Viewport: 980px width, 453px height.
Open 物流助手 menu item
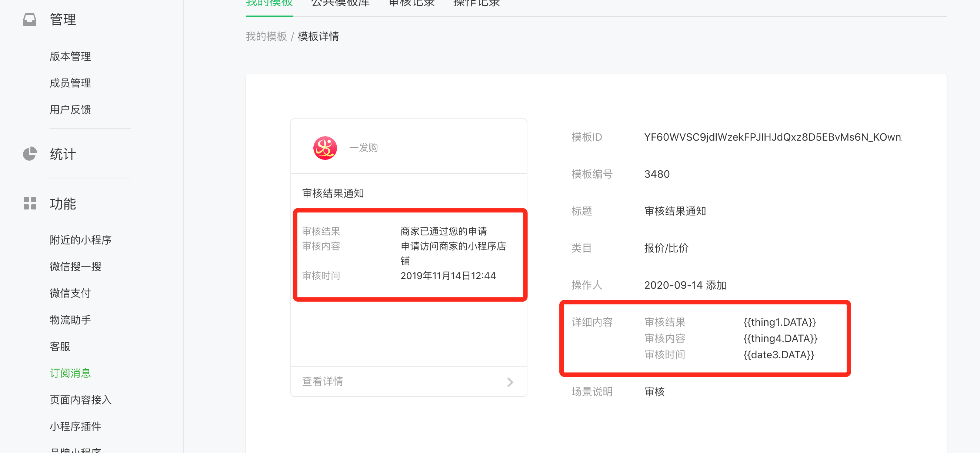[x=70, y=320]
